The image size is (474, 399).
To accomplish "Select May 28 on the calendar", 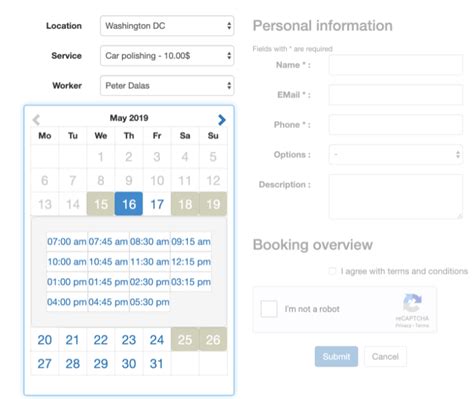I will tap(73, 363).
